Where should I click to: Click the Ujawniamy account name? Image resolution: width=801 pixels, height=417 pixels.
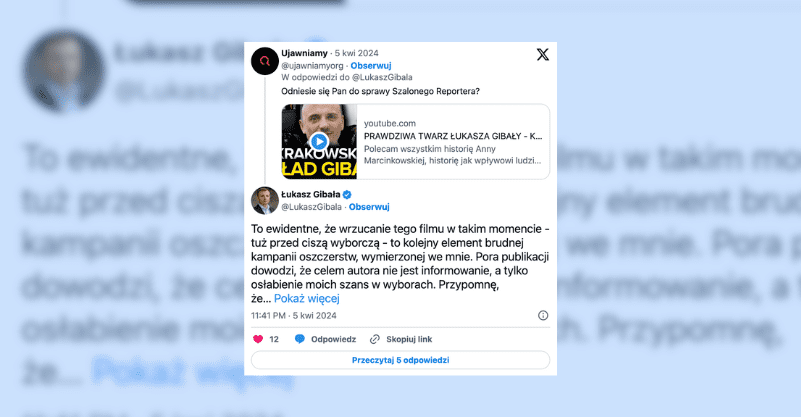click(x=304, y=53)
